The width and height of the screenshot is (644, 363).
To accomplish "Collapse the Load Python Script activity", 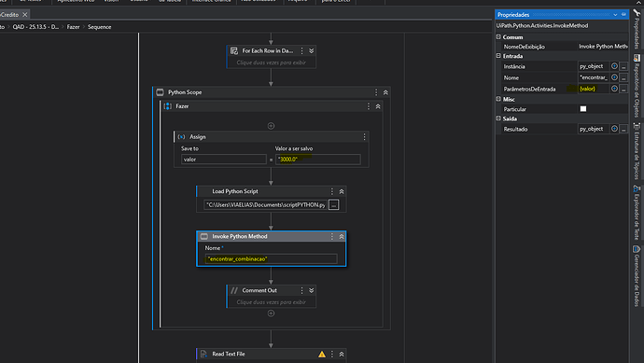I will coord(342,192).
